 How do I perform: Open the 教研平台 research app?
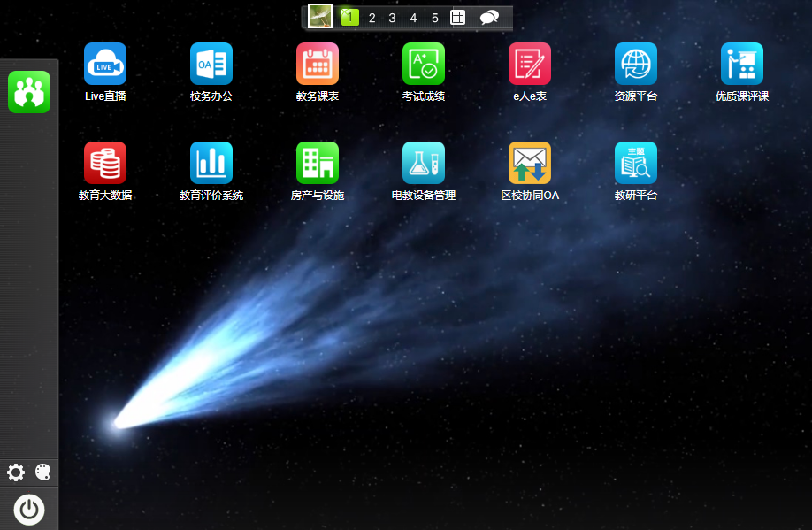tap(636, 163)
